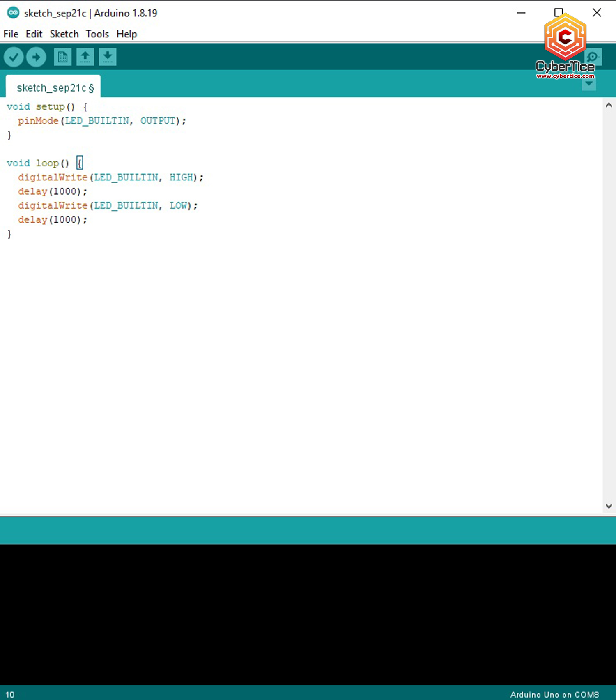
Task: Select the sketch_sep21c tab
Action: tap(53, 88)
